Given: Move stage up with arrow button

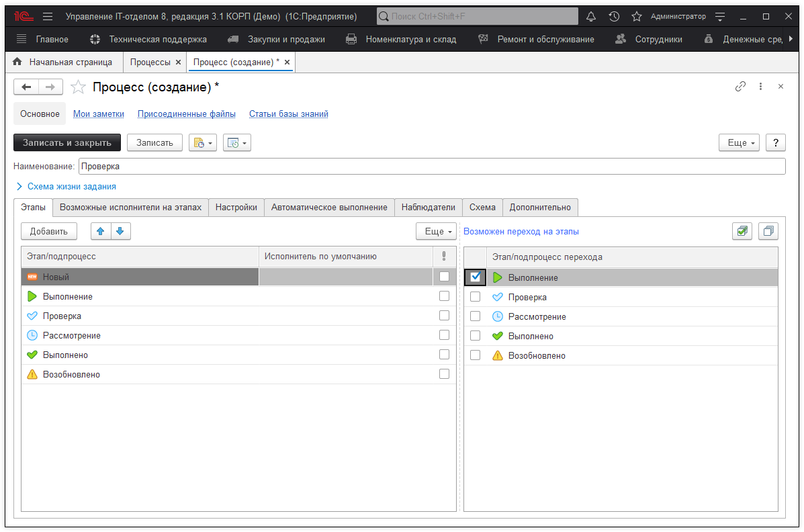Looking at the screenshot, I should tap(101, 231).
